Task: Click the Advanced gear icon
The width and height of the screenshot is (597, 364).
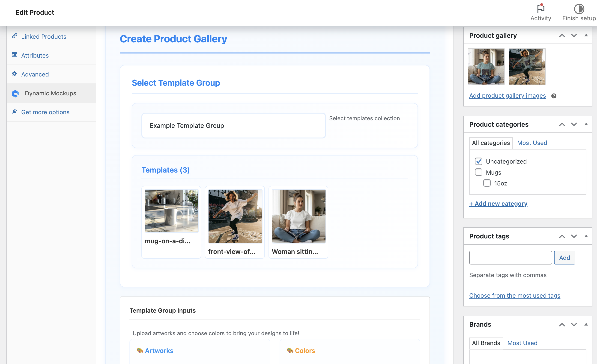Action: coord(15,74)
